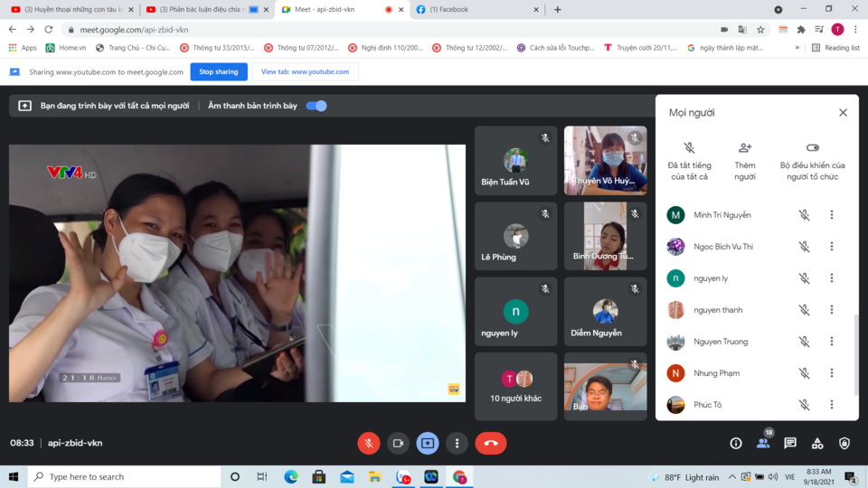Open host controls shield icon

844,443
